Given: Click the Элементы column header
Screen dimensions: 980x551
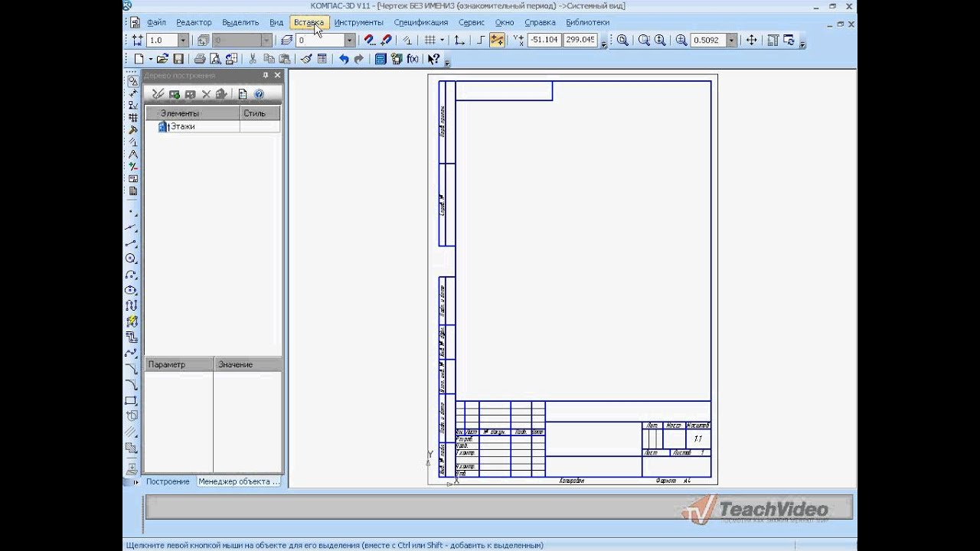Looking at the screenshot, I should click(193, 113).
